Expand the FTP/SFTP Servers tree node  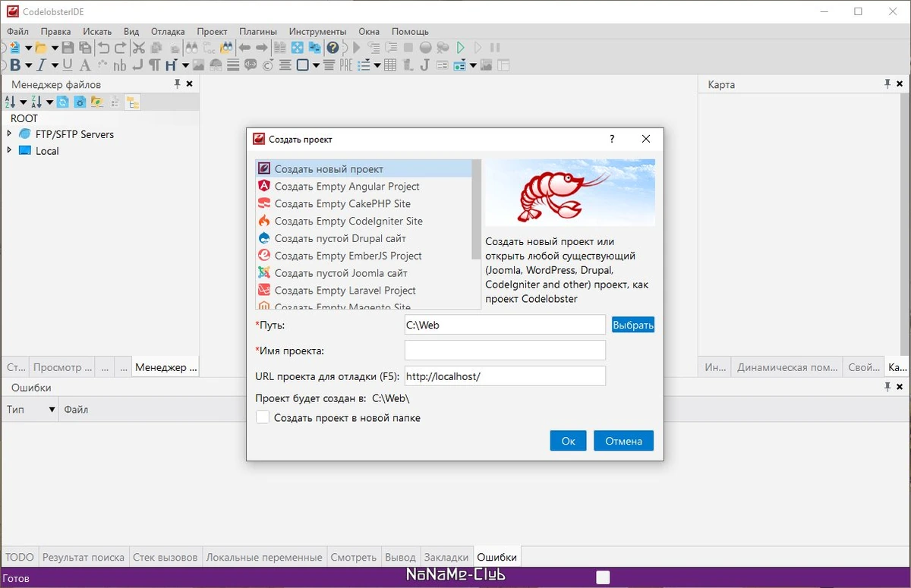9,134
